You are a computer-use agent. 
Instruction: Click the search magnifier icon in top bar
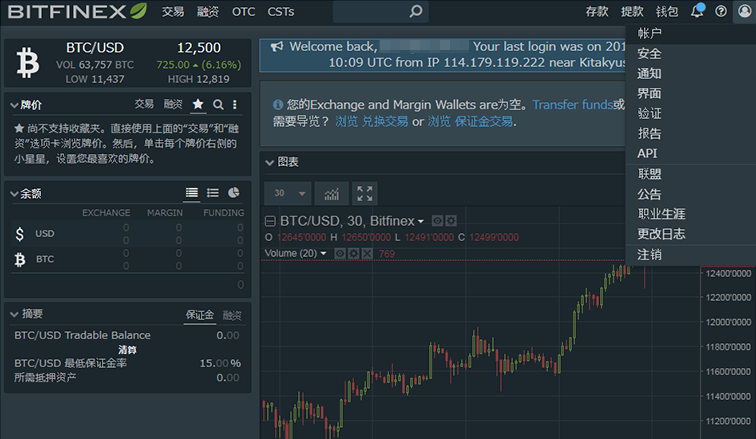point(416,11)
